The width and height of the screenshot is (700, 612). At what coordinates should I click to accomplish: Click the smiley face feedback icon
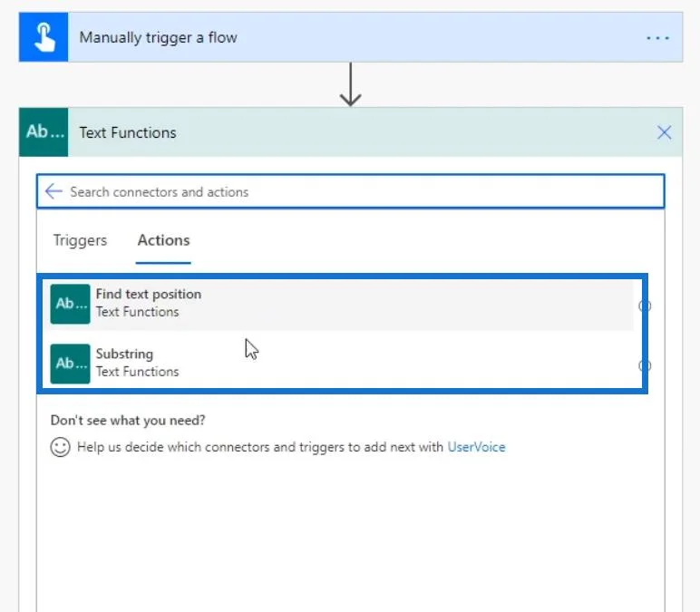(x=60, y=447)
